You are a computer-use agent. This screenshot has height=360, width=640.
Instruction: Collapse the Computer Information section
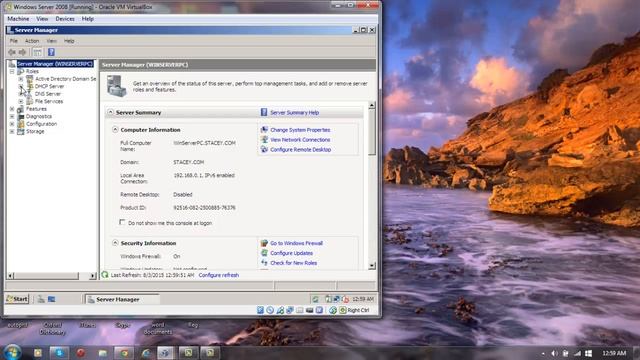tap(115, 129)
